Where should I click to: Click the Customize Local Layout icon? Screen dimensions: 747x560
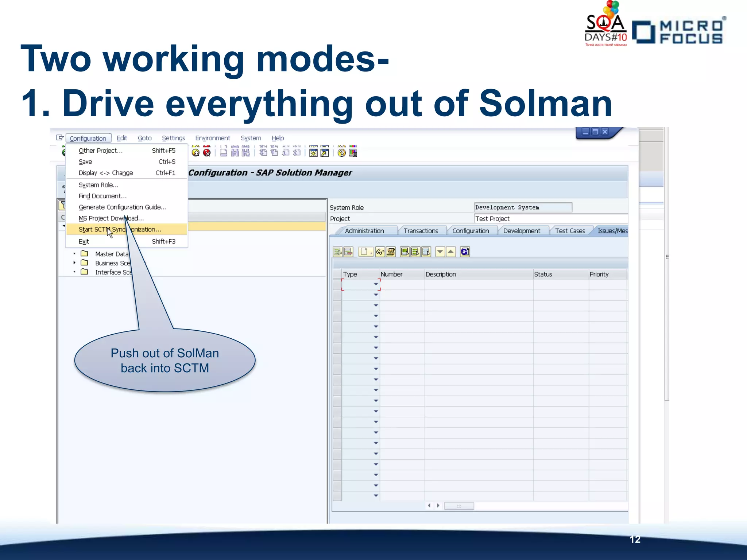coord(353,152)
